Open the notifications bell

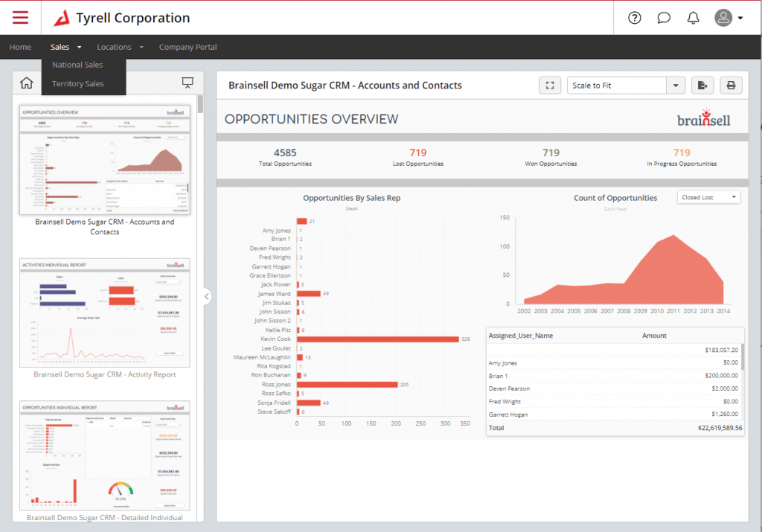pos(693,18)
